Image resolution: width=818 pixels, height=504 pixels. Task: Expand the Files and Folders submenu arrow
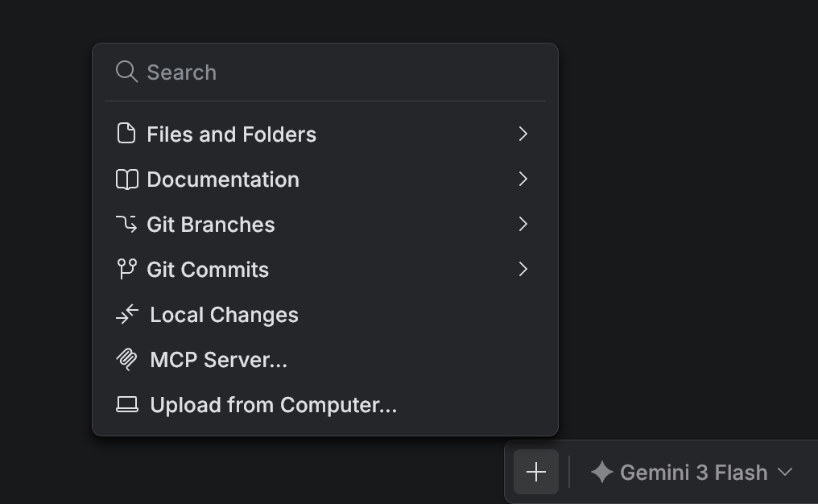click(523, 134)
